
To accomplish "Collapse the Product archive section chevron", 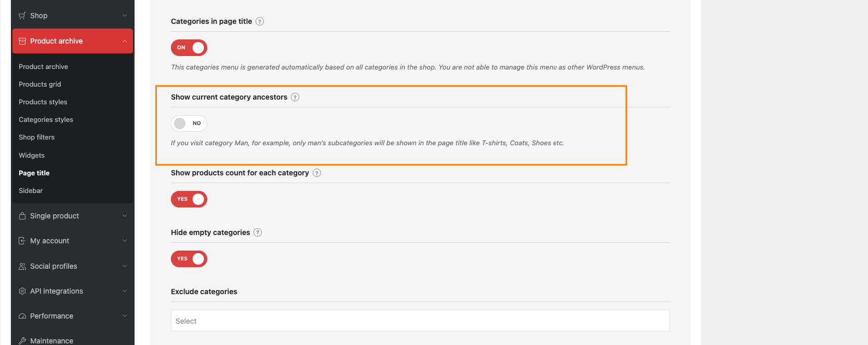I will 125,41.
